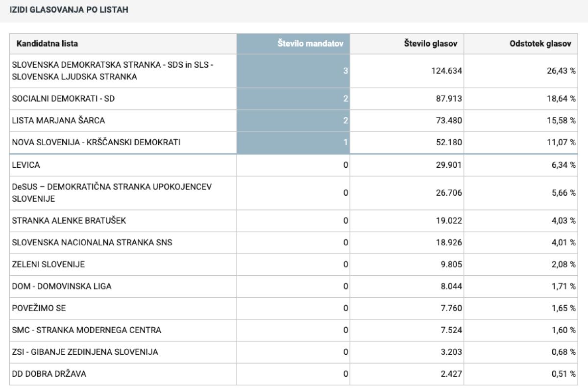Click the Kandidatna lista column header
The image size is (588, 392).
click(47, 44)
